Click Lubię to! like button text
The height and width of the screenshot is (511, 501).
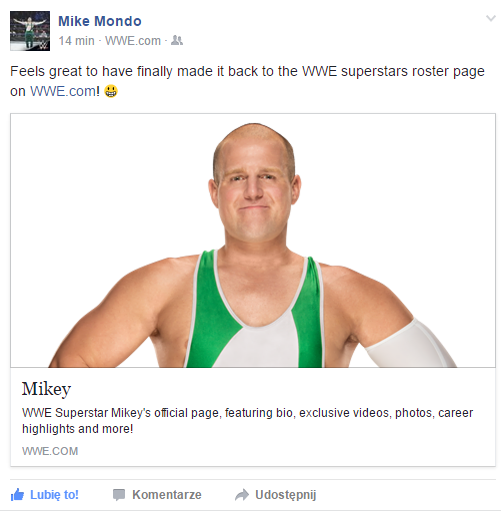54,495
